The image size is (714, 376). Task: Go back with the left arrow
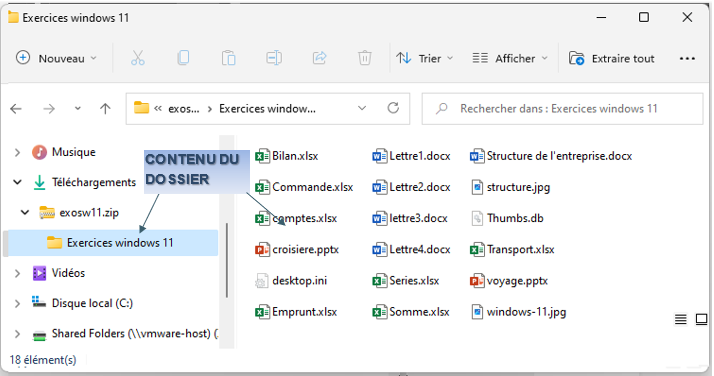click(x=16, y=109)
